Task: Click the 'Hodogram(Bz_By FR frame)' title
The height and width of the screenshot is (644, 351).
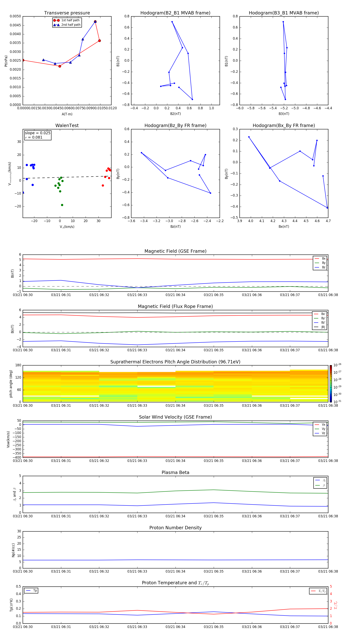Action: click(x=175, y=125)
